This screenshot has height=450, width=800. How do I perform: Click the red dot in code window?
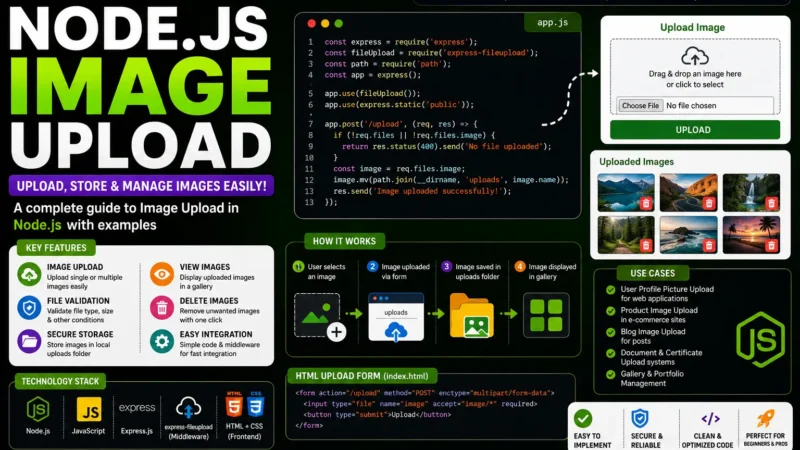pos(311,23)
